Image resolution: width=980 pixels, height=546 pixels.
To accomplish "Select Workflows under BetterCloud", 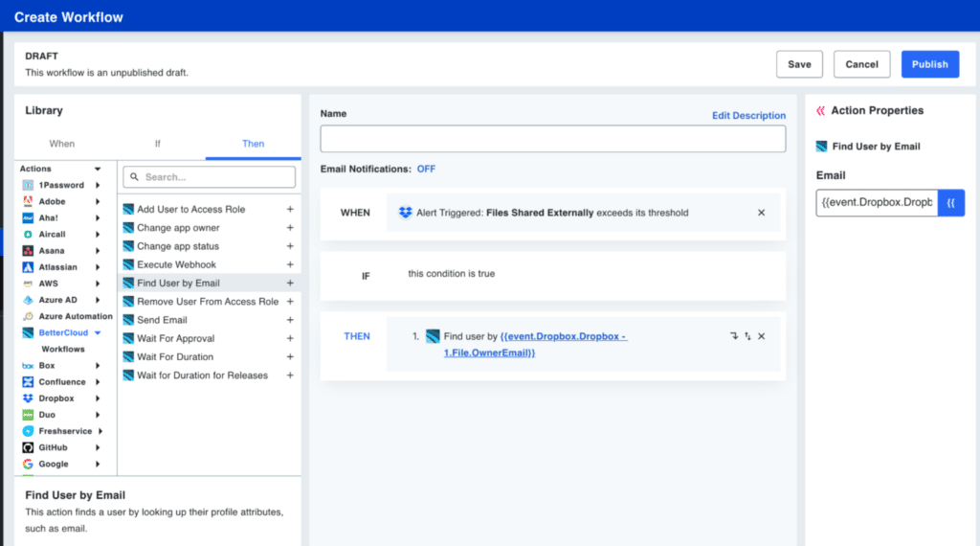I will (x=63, y=349).
